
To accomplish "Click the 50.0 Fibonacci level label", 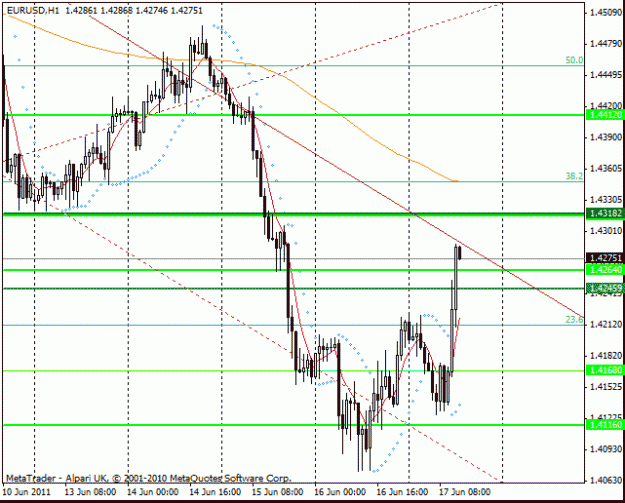I will coord(574,60).
